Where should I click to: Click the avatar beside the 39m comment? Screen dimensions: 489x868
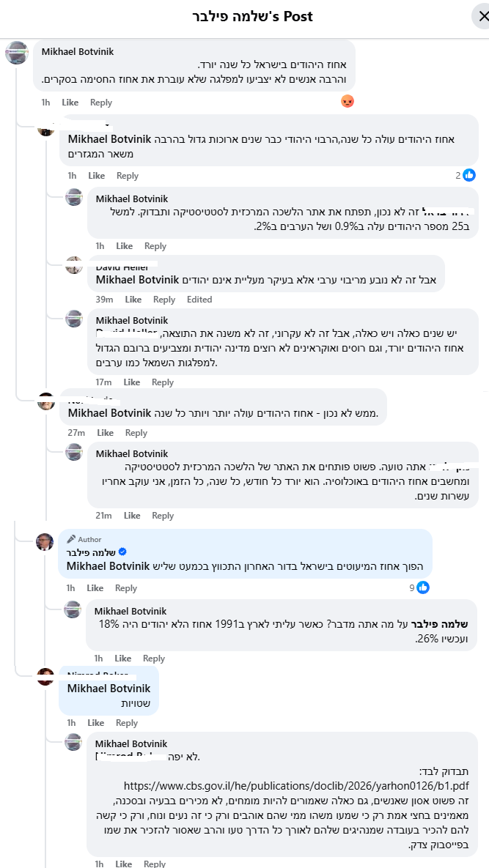(73, 265)
